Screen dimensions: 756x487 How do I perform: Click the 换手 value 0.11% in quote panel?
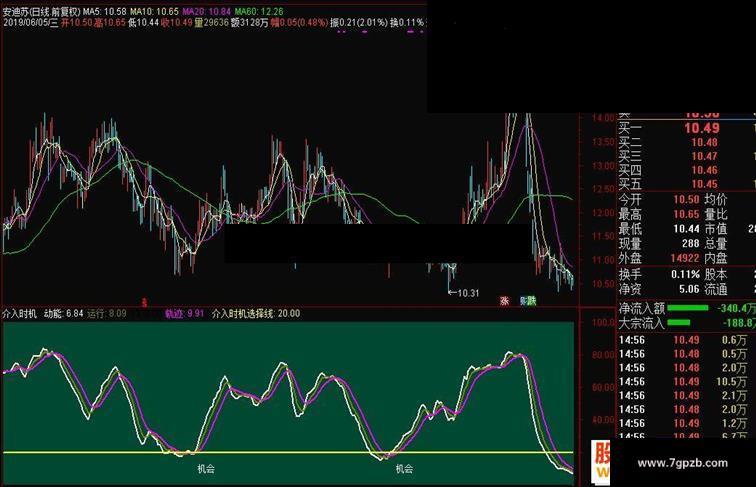(685, 274)
